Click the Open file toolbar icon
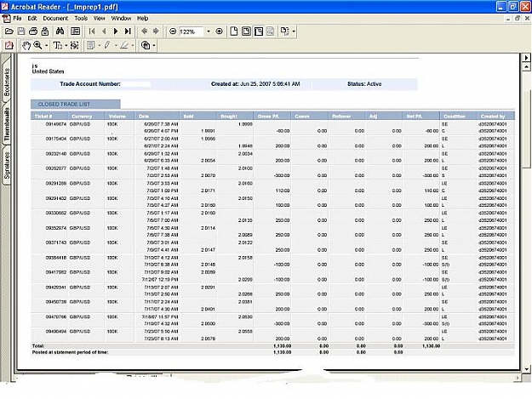The image size is (532, 399). 9,31
